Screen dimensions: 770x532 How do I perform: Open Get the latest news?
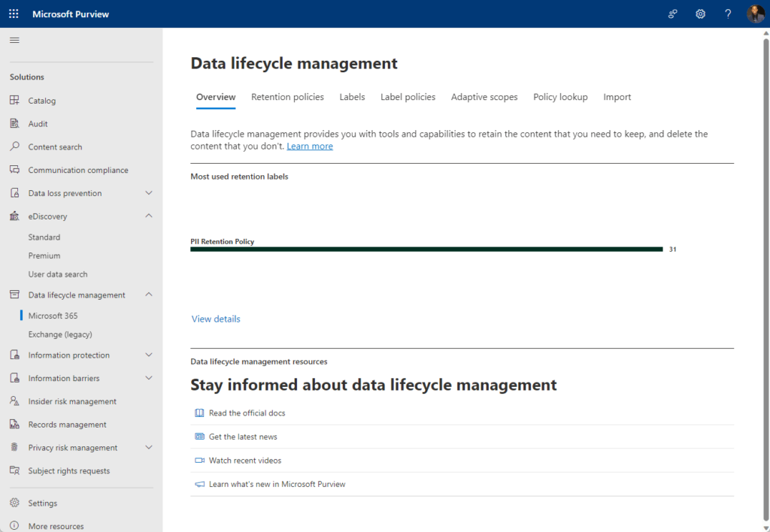[243, 437]
